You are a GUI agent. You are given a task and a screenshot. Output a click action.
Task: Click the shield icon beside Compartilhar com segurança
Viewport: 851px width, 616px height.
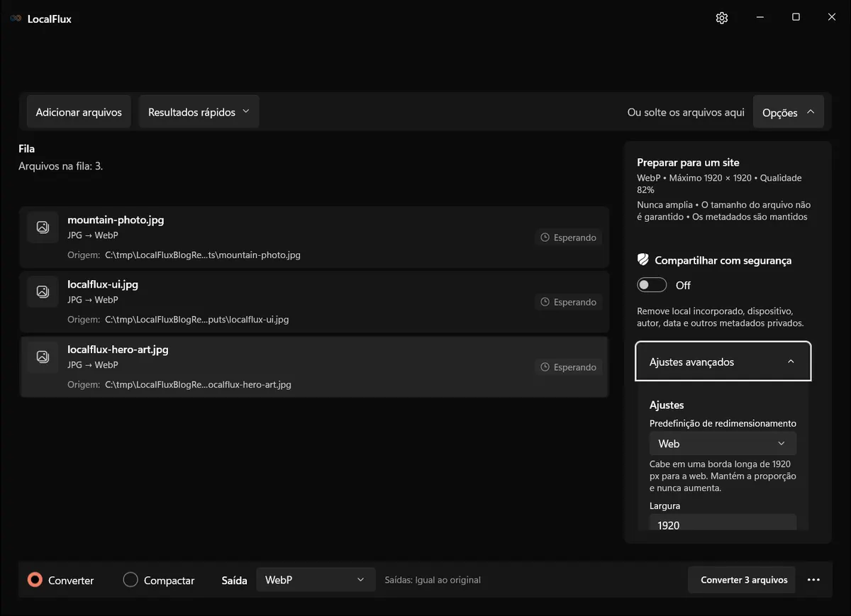pos(643,260)
